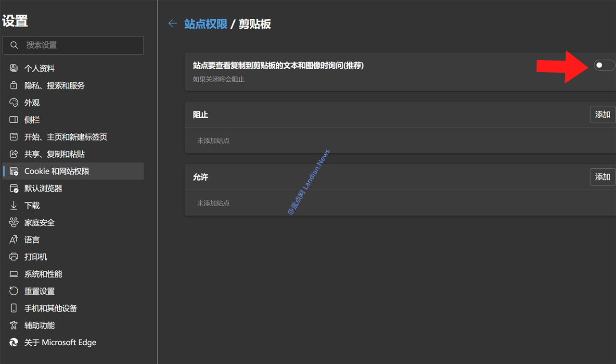This screenshot has width=616, height=364.
Task: Open 个人资料 settings page
Action: [73, 68]
